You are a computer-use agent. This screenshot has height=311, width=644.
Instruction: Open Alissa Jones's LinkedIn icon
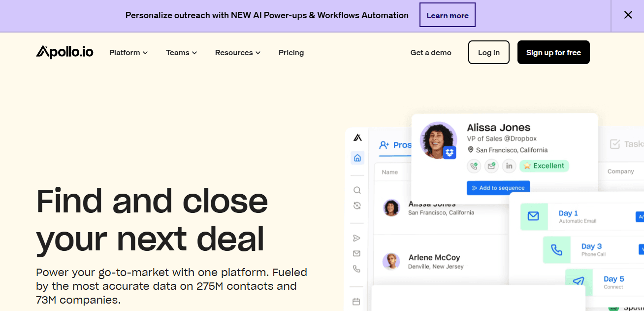pos(509,166)
